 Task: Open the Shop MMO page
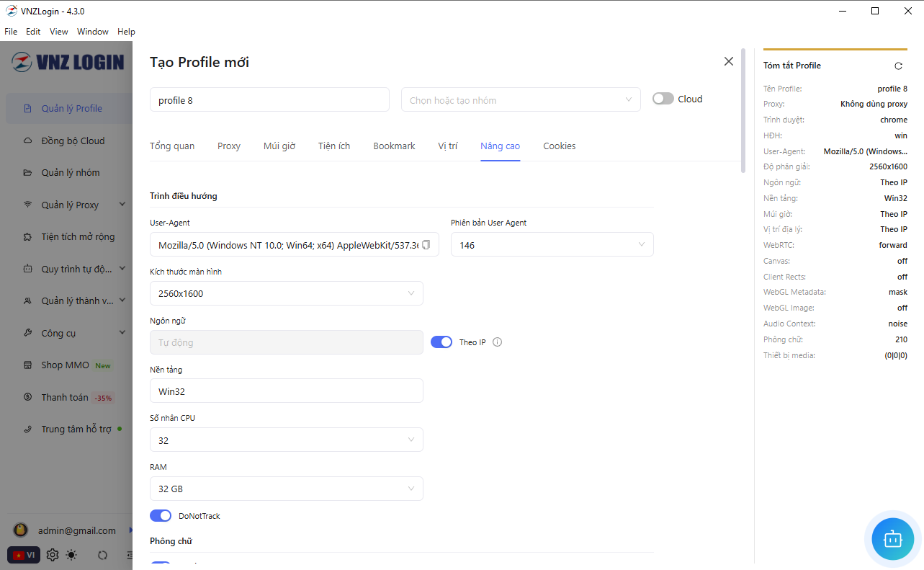click(63, 365)
